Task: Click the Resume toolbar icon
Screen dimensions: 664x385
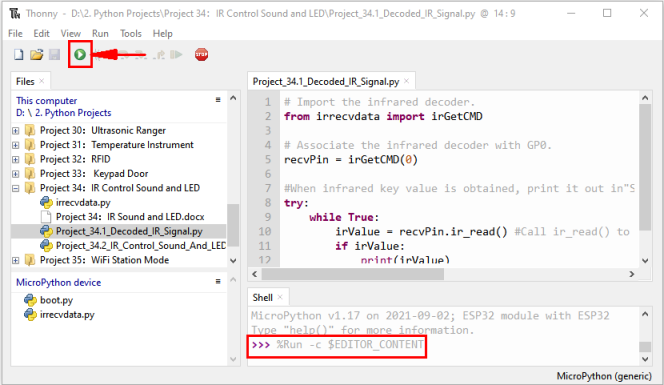Action: [176, 55]
